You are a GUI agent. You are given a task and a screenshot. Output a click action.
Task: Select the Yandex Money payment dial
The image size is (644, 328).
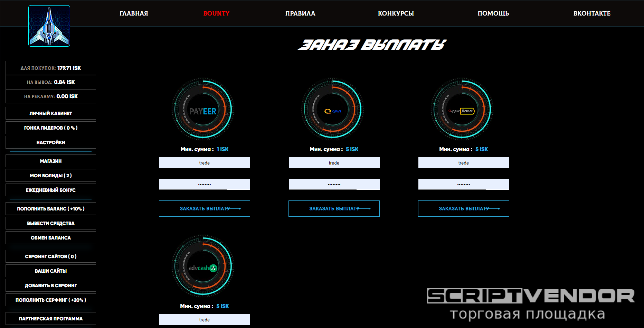point(462,109)
